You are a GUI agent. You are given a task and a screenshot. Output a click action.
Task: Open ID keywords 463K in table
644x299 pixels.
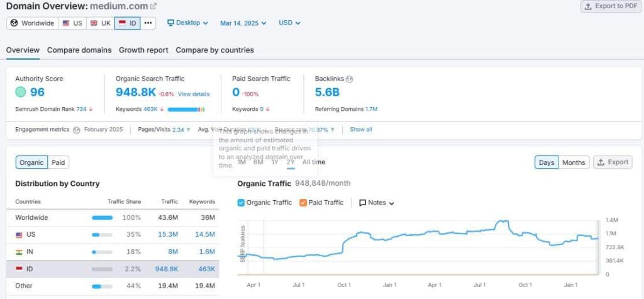coord(206,269)
